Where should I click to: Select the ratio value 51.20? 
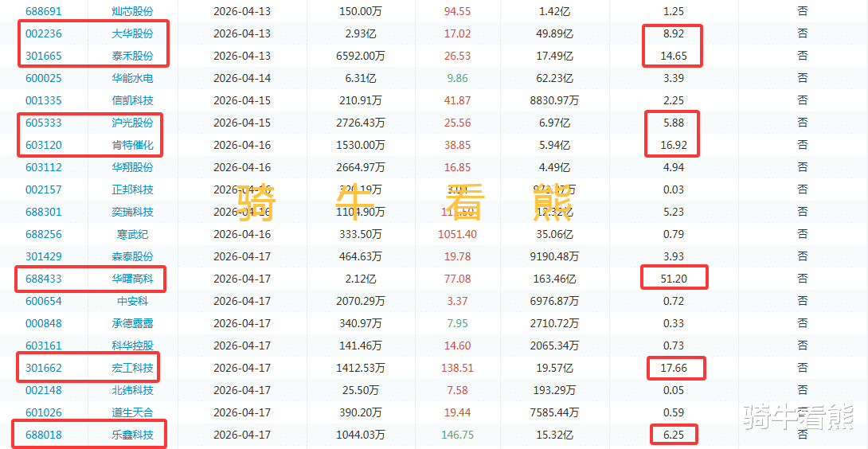pos(674,279)
